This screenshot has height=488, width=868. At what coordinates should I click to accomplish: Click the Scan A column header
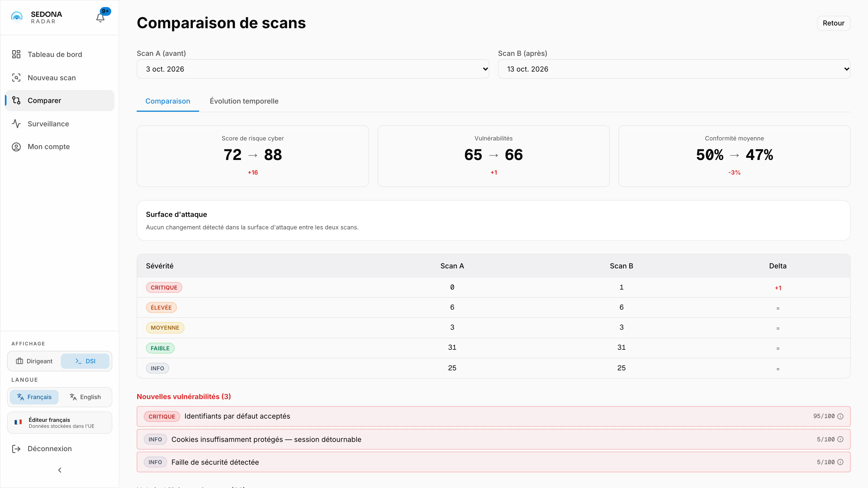point(452,266)
